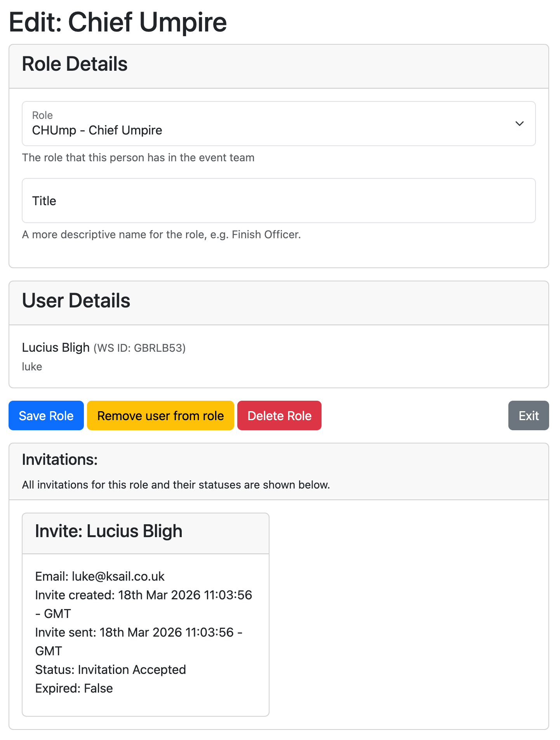Screen dimensions: 560x740
Task: Click the yellow Remove user from role button
Action: [160, 416]
